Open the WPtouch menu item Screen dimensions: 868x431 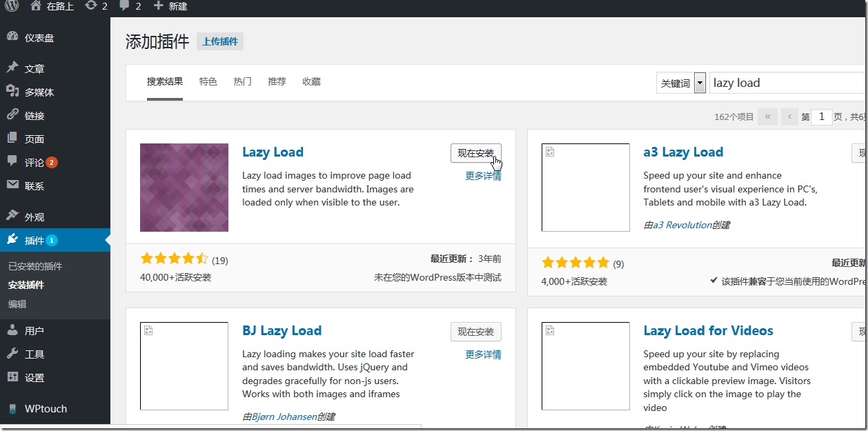46,409
